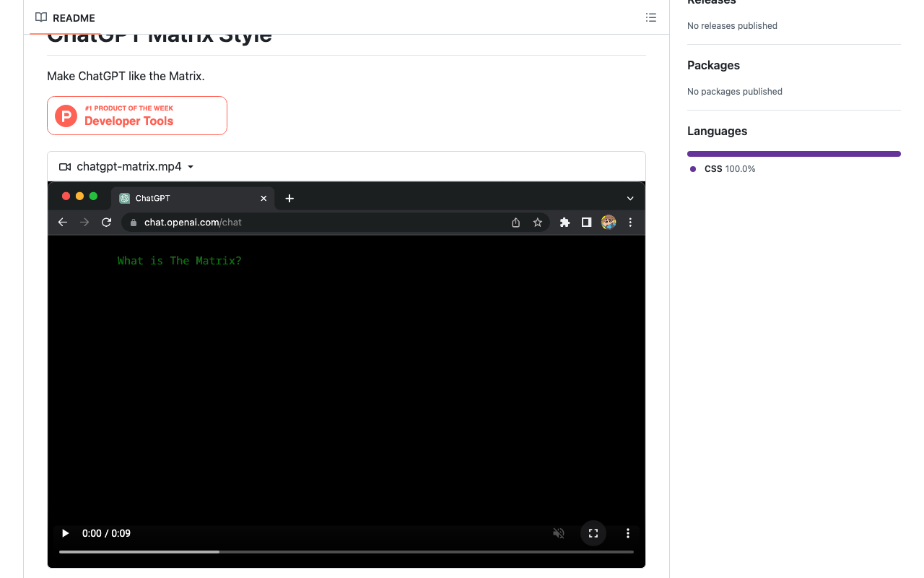
Task: Click the purple CSS language bar
Action: 794,154
